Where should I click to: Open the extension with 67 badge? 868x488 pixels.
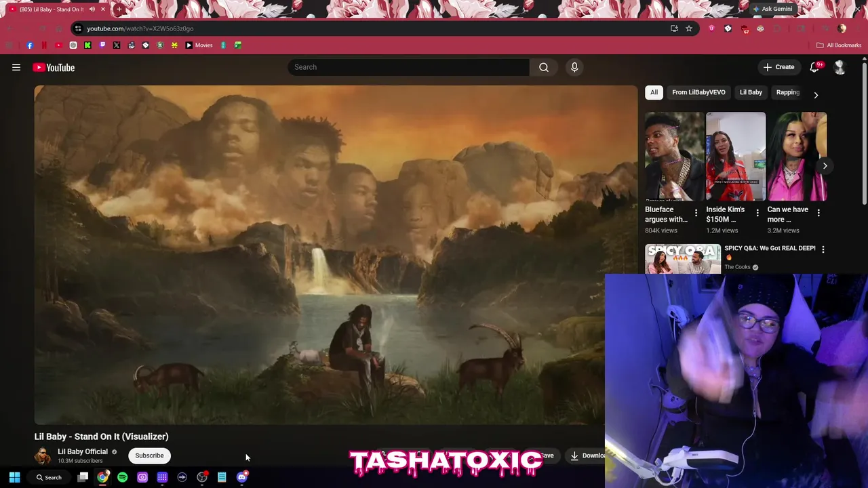coord(745,29)
